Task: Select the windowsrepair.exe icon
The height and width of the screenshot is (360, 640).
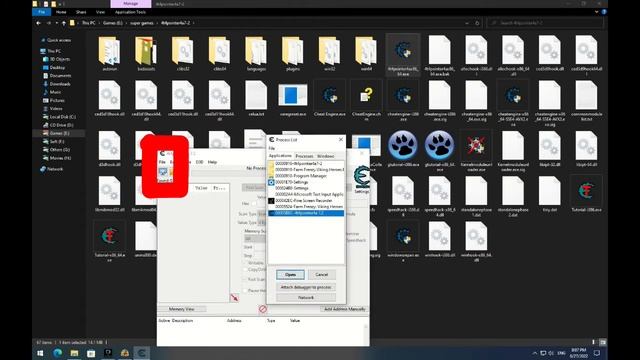Action: (403, 236)
